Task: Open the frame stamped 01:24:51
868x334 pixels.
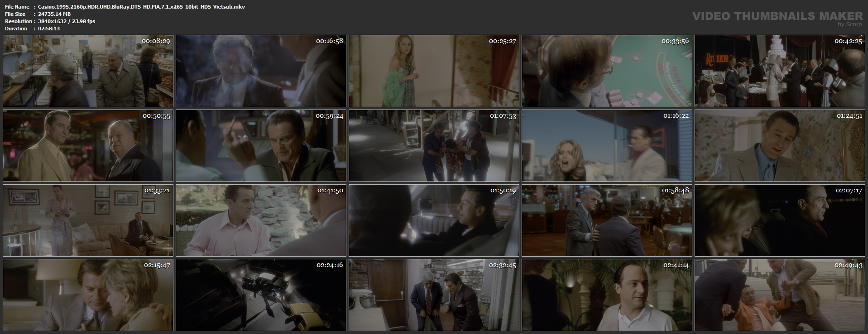Action: click(x=780, y=146)
